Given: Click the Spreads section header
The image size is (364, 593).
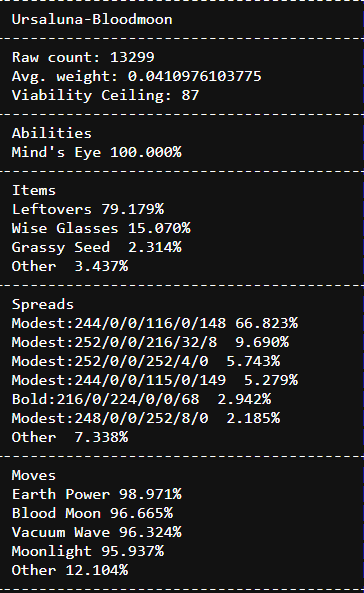Looking at the screenshot, I should [43, 304].
